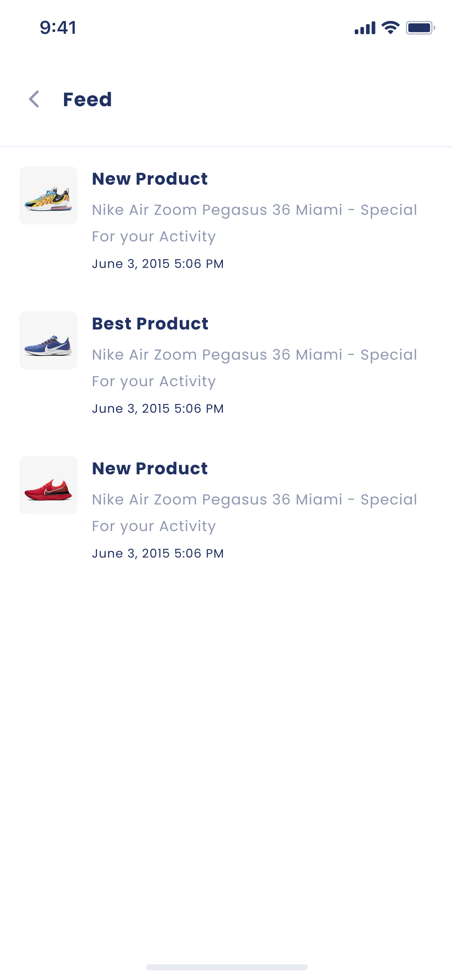Select the Best Product heading
The image size is (453, 980).
150,324
